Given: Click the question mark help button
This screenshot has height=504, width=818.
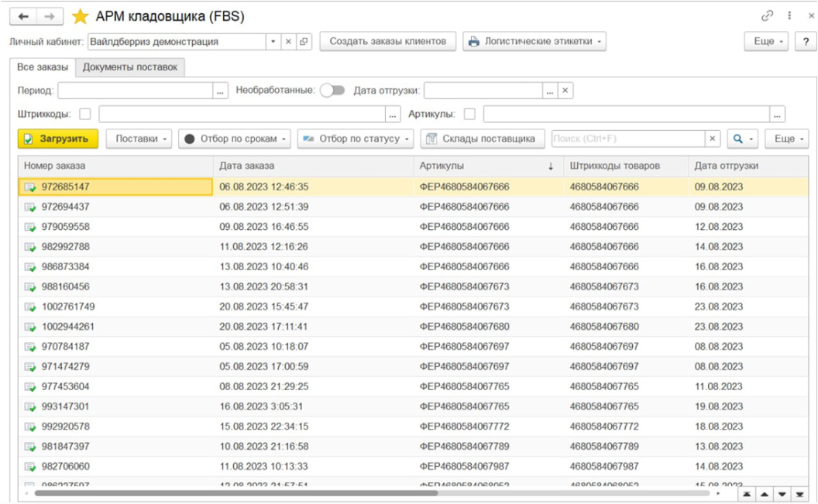Looking at the screenshot, I should pyautogui.click(x=806, y=42).
